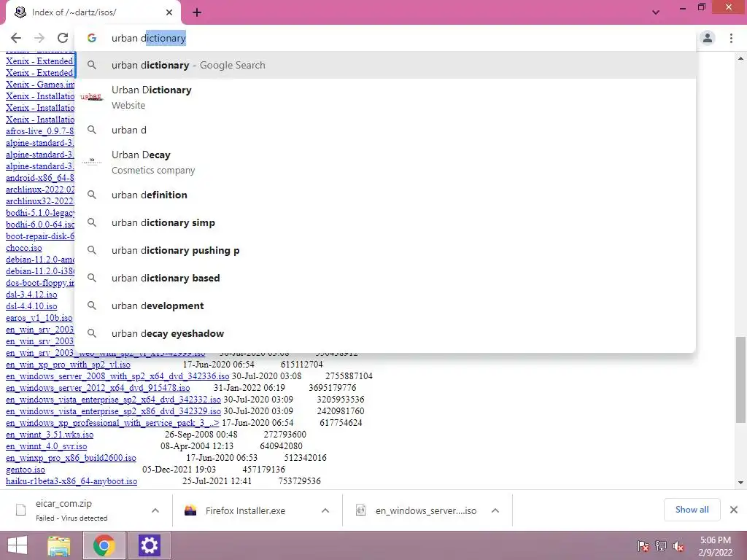The height and width of the screenshot is (560, 747).
Task: Open the earos_v1_10b.iso link
Action: [x=39, y=318]
